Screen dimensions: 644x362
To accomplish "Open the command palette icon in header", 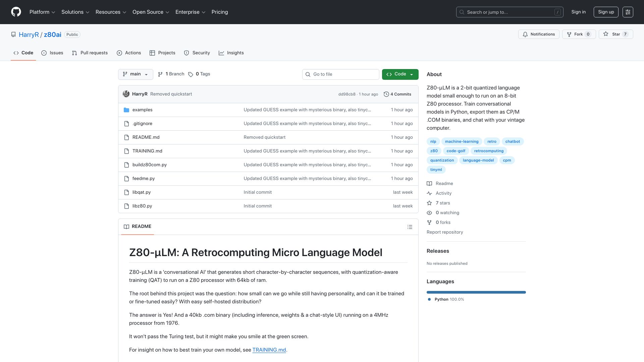I will 628,12.
